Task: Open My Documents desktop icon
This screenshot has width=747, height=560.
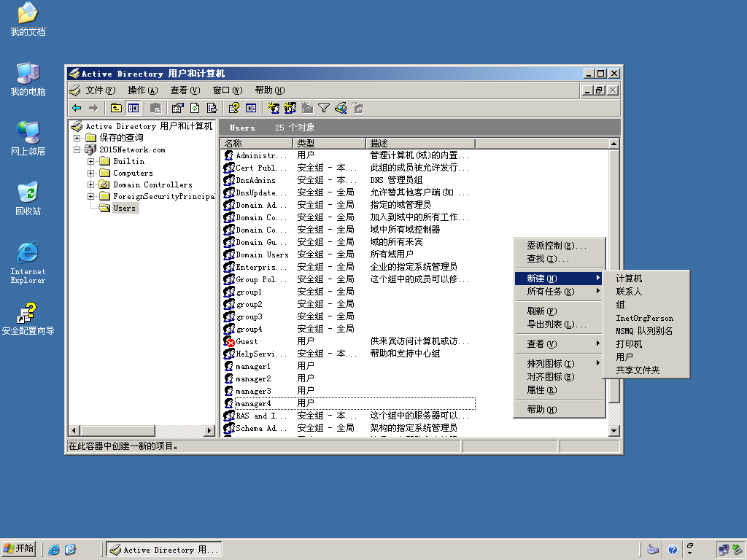Action: 28,20
